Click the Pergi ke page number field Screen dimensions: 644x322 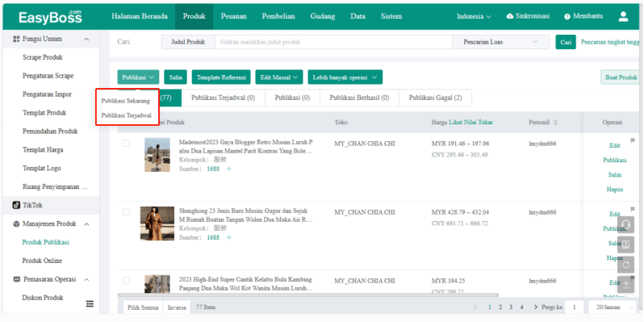574,307
